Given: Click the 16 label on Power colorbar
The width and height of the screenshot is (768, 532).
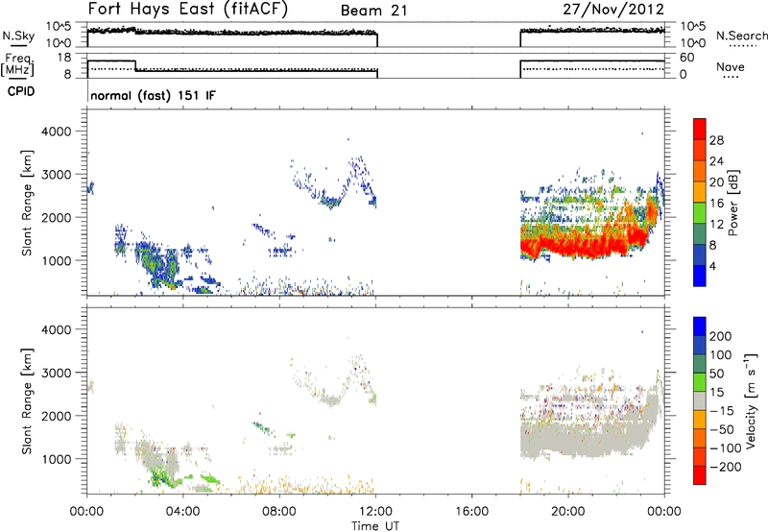Looking at the screenshot, I should [716, 204].
